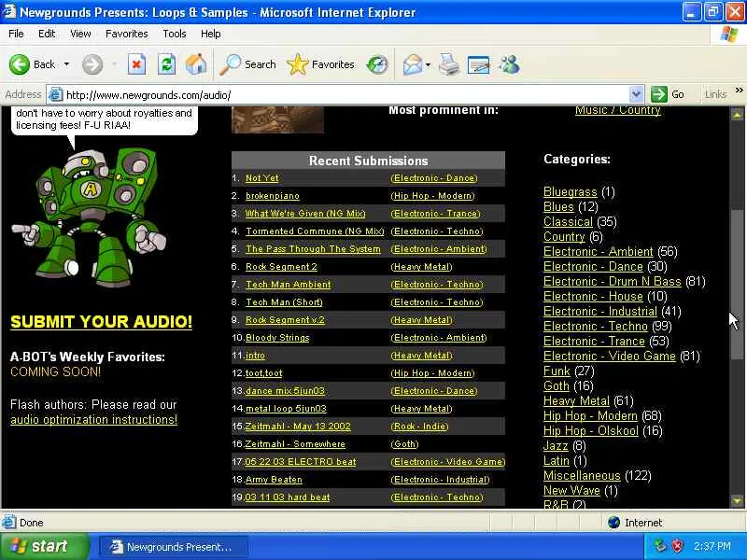This screenshot has width=747, height=560.
Task: Click SUBMIT YOUR AUDIO! link
Action: [102, 322]
